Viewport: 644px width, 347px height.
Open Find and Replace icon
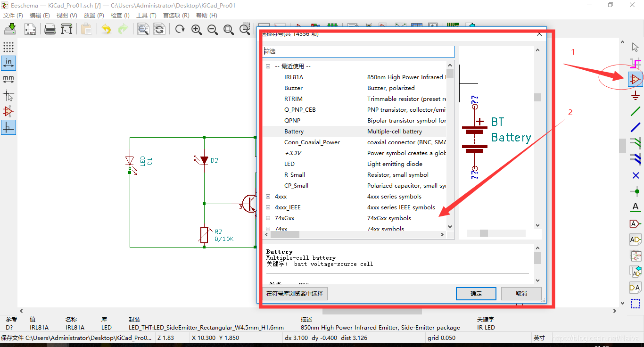(159, 29)
